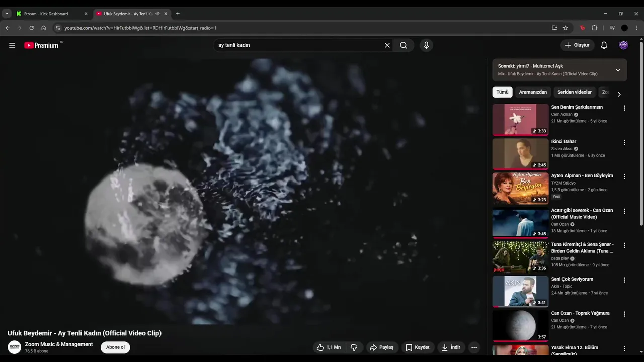
Task: Click the page vertical scrollbar
Action: (x=641, y=133)
